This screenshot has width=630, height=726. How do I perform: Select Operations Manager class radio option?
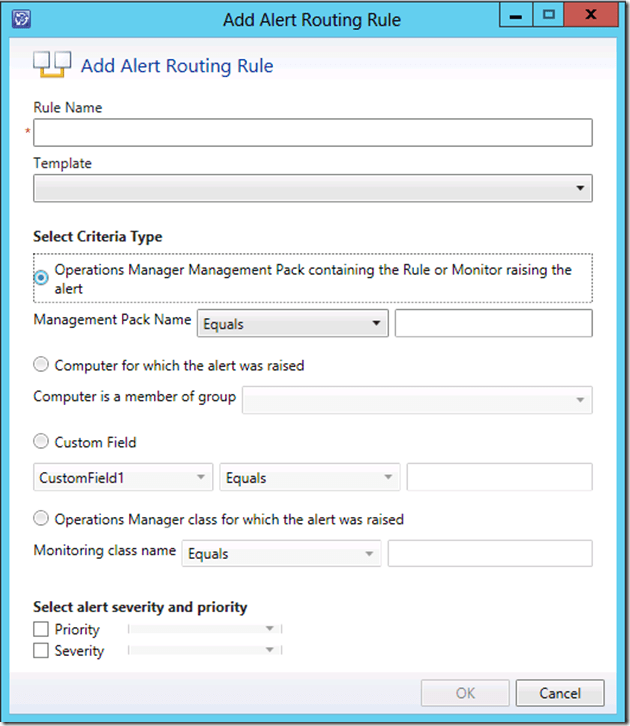click(x=42, y=520)
